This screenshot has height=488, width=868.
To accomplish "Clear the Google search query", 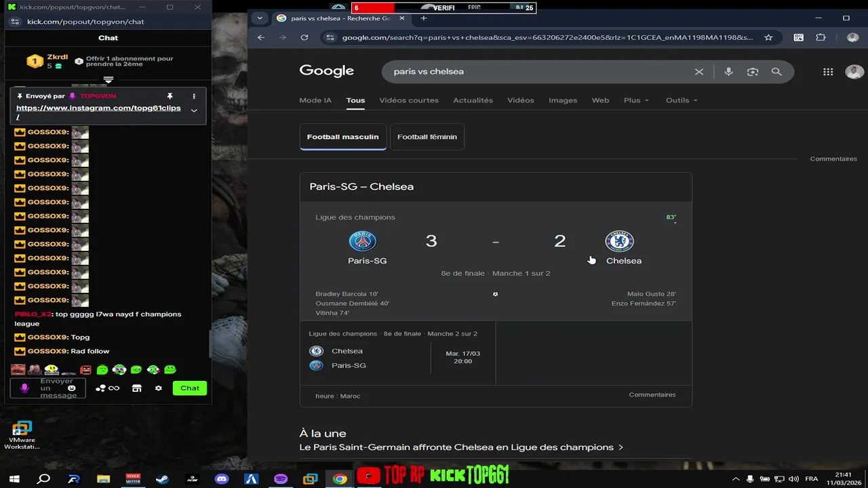I will point(699,72).
